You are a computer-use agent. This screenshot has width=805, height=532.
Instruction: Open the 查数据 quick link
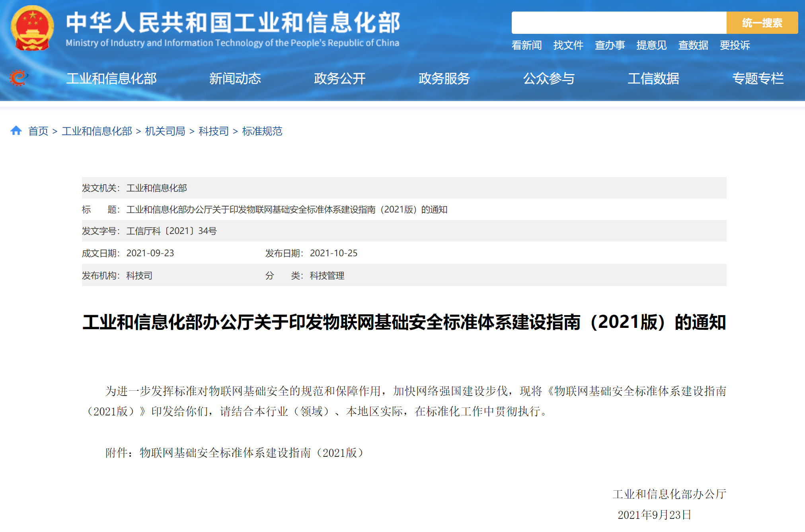coord(693,45)
